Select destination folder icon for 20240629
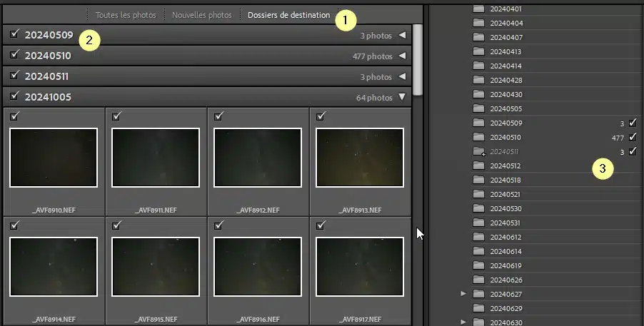The image size is (644, 326). [478, 308]
